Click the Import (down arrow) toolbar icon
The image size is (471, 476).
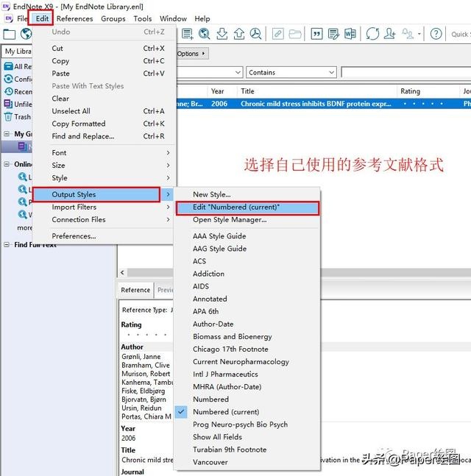(222, 34)
